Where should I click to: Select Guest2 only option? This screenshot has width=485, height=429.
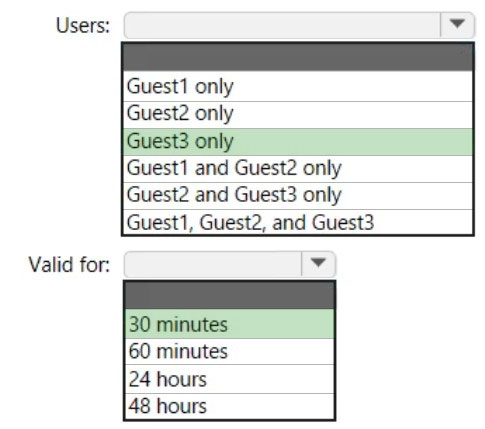click(x=298, y=115)
